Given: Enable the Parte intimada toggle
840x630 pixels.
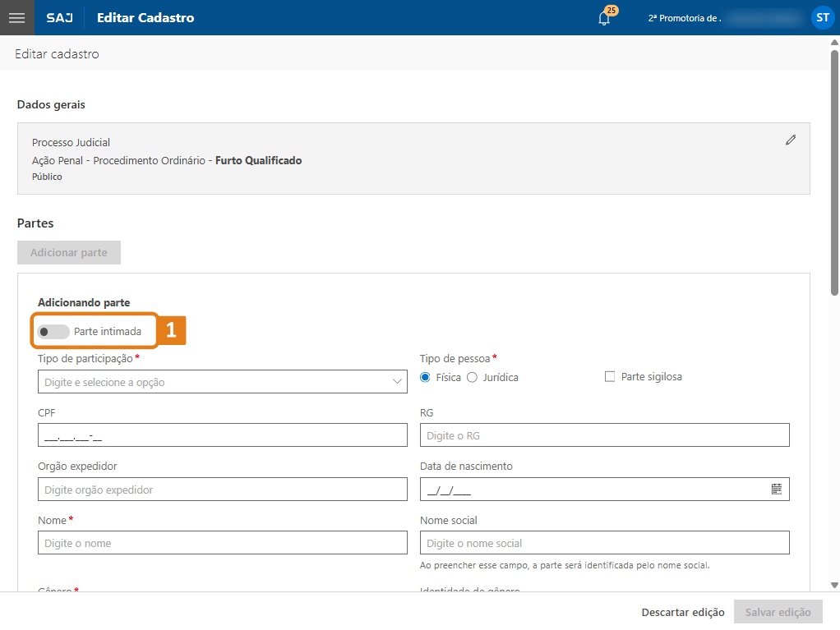Looking at the screenshot, I should pyautogui.click(x=53, y=332).
